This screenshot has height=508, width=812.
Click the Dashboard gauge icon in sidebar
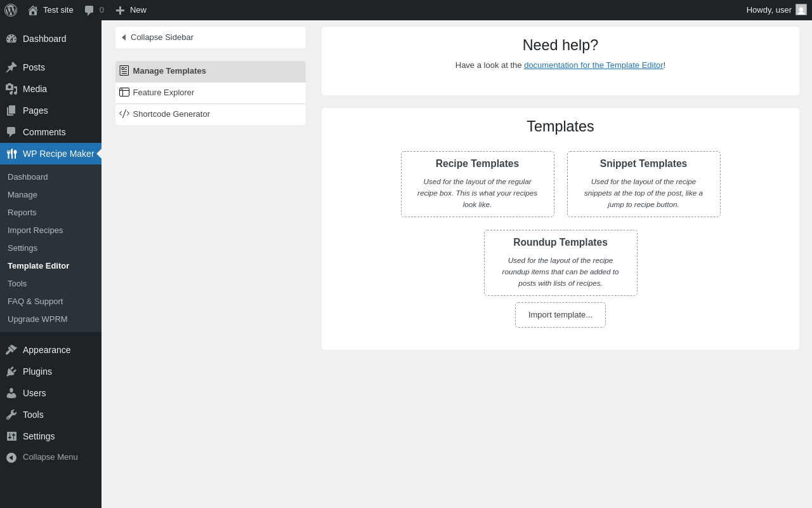click(11, 39)
